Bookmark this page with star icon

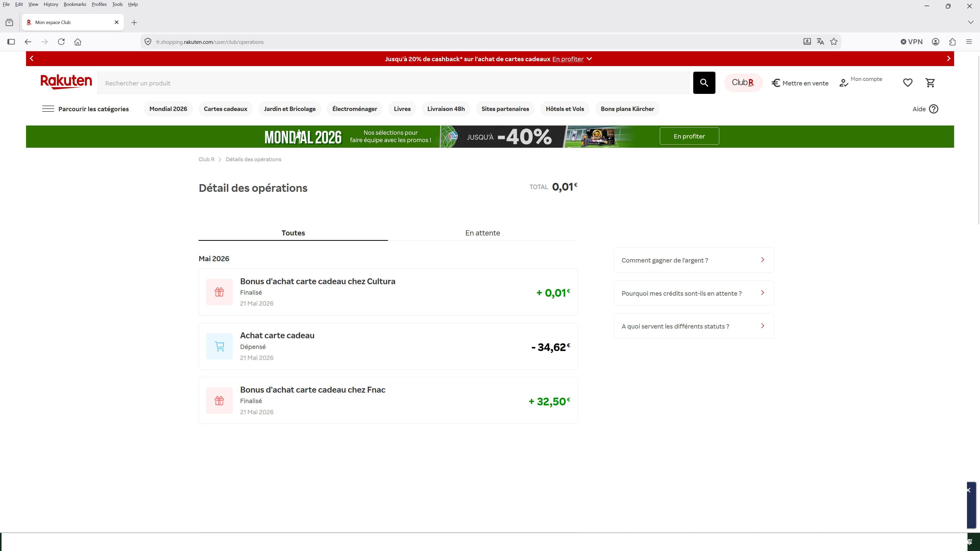click(x=834, y=42)
